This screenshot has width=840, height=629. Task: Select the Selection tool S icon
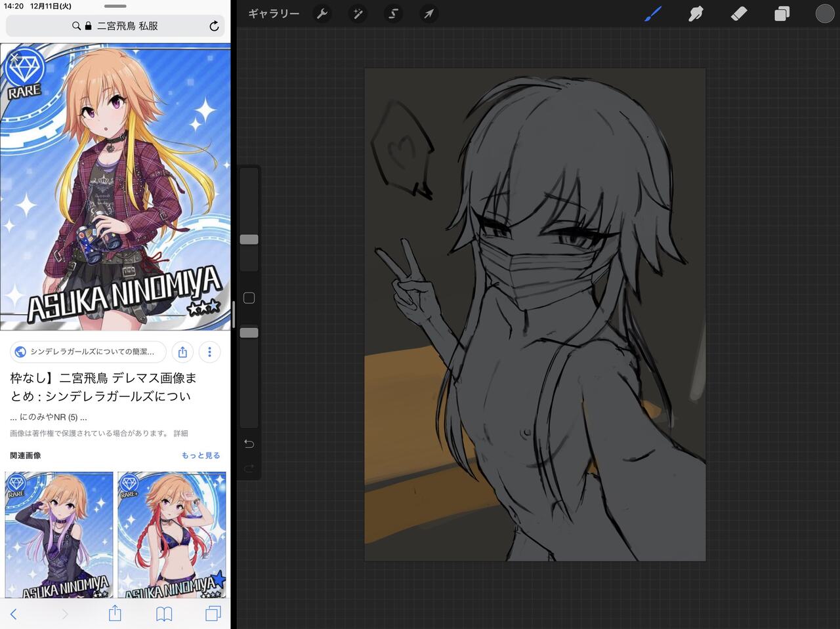pyautogui.click(x=393, y=14)
